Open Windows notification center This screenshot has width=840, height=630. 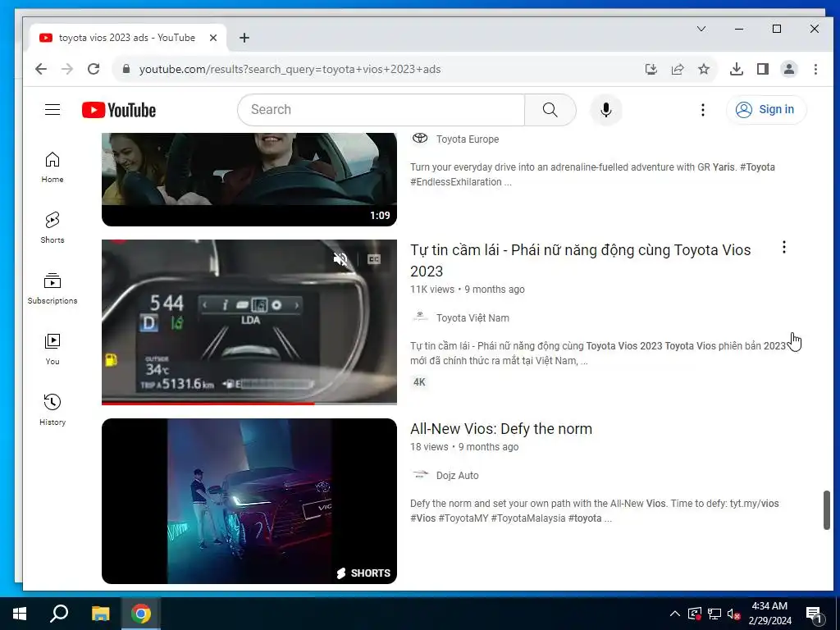tap(814, 614)
